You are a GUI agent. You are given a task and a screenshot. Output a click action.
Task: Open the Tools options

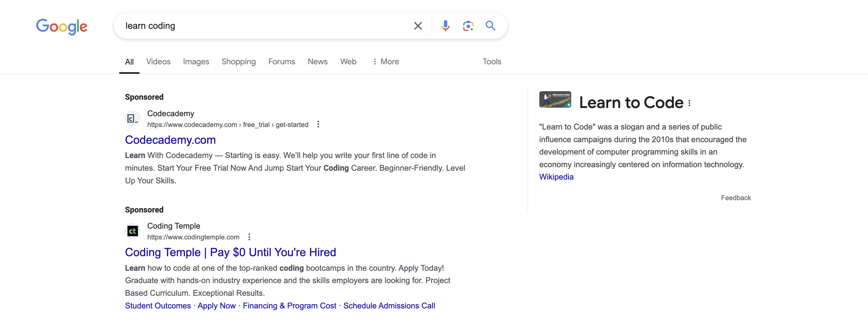pos(492,62)
